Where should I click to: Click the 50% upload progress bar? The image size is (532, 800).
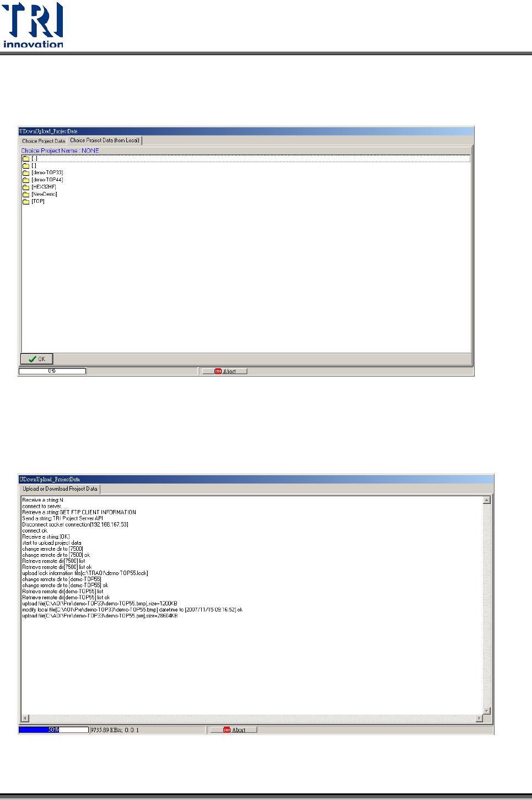(54, 730)
